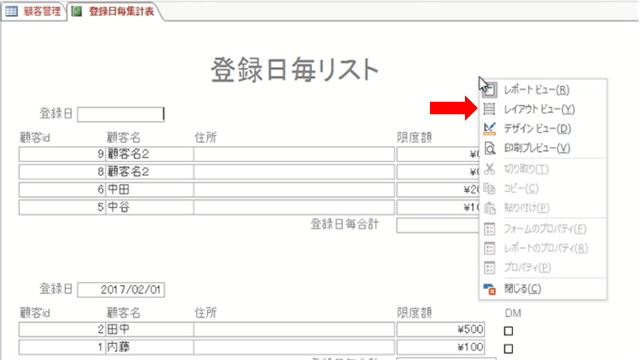Click the 住所 field in 田中's row

(294, 329)
